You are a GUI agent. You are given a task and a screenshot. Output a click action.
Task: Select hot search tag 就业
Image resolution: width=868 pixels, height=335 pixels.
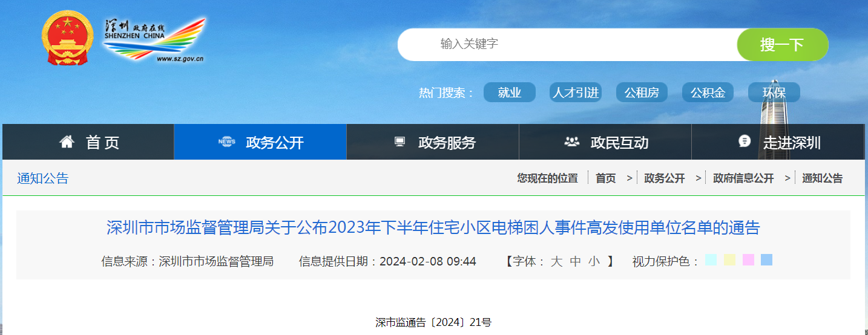point(509,93)
